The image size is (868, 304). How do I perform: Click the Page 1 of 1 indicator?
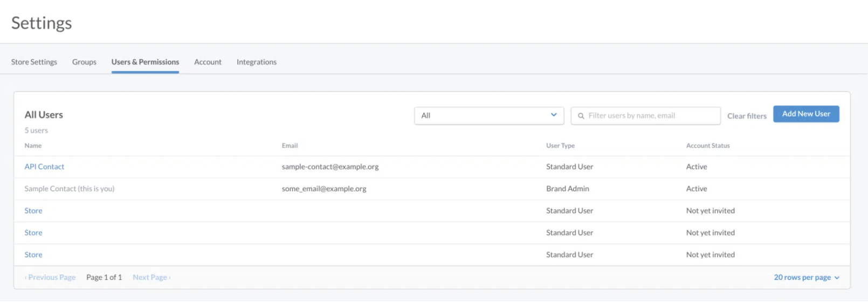(104, 277)
